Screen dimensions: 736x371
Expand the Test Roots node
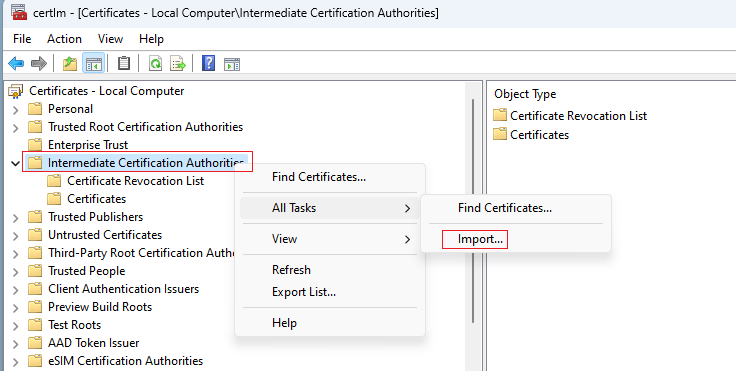click(15, 325)
